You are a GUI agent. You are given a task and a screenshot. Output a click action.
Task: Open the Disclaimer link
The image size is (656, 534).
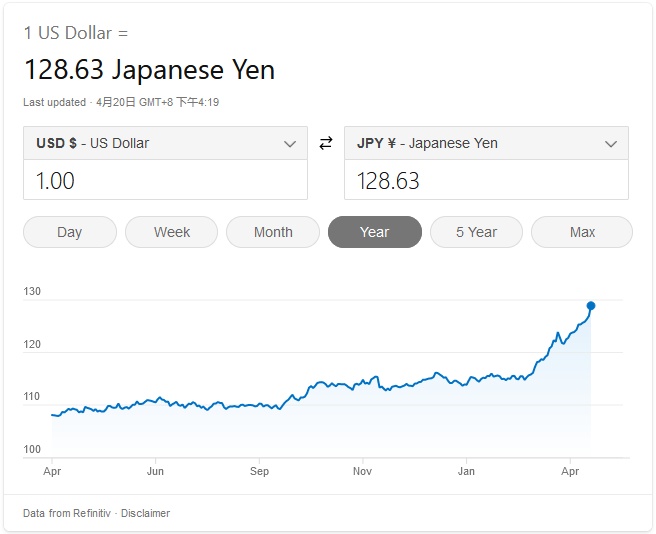(x=147, y=513)
